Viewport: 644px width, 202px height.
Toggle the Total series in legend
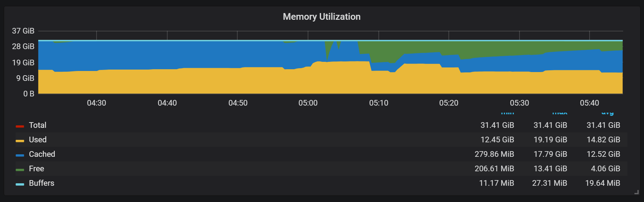pyautogui.click(x=37, y=125)
